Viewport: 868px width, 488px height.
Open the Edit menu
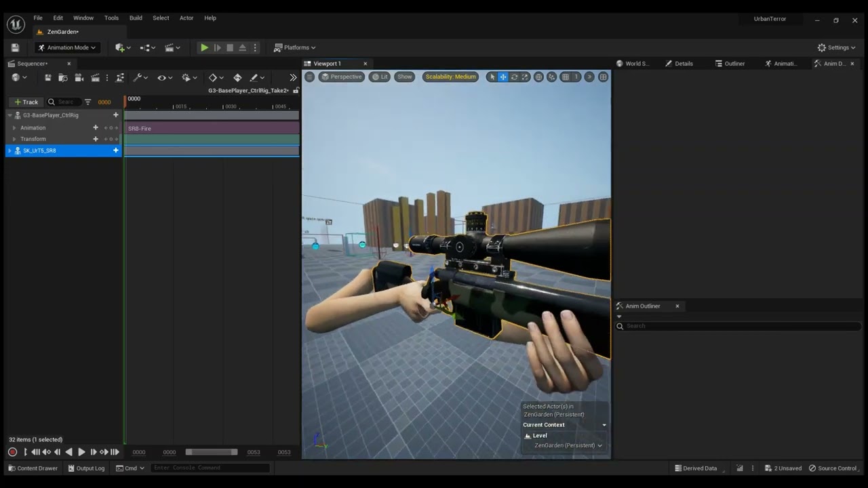58,18
